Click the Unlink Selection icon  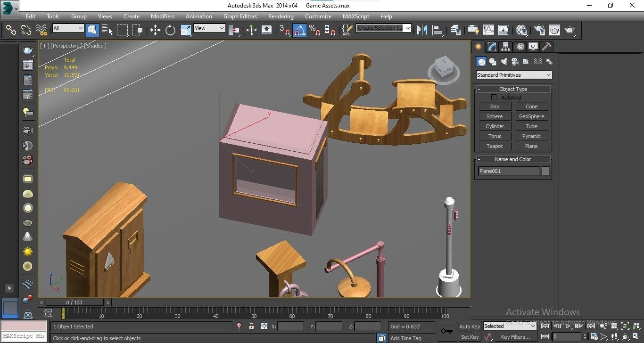pos(26,30)
